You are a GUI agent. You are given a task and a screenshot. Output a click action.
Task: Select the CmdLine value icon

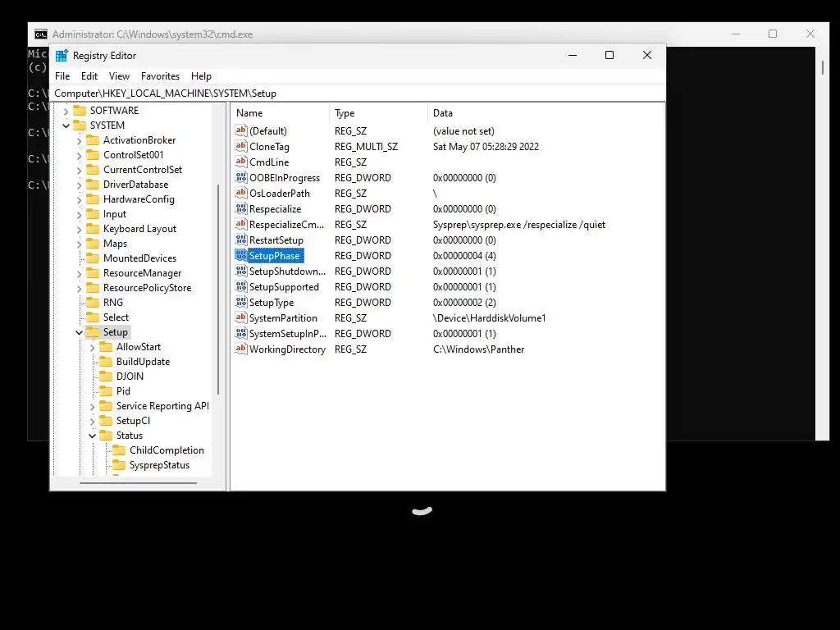pos(241,162)
